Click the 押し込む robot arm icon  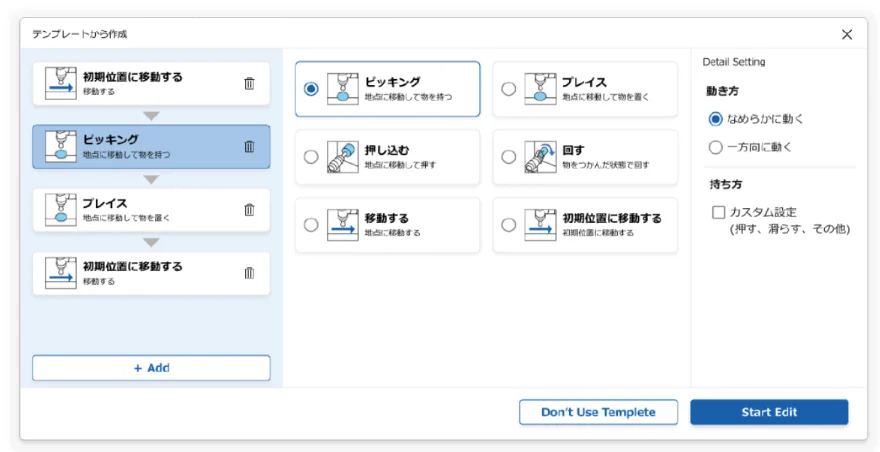(x=343, y=157)
